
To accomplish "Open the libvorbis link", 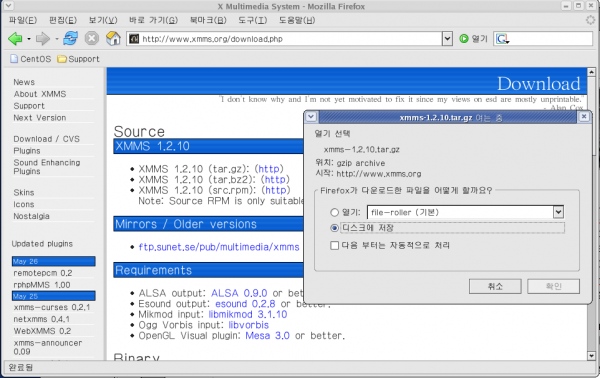I will (249, 325).
